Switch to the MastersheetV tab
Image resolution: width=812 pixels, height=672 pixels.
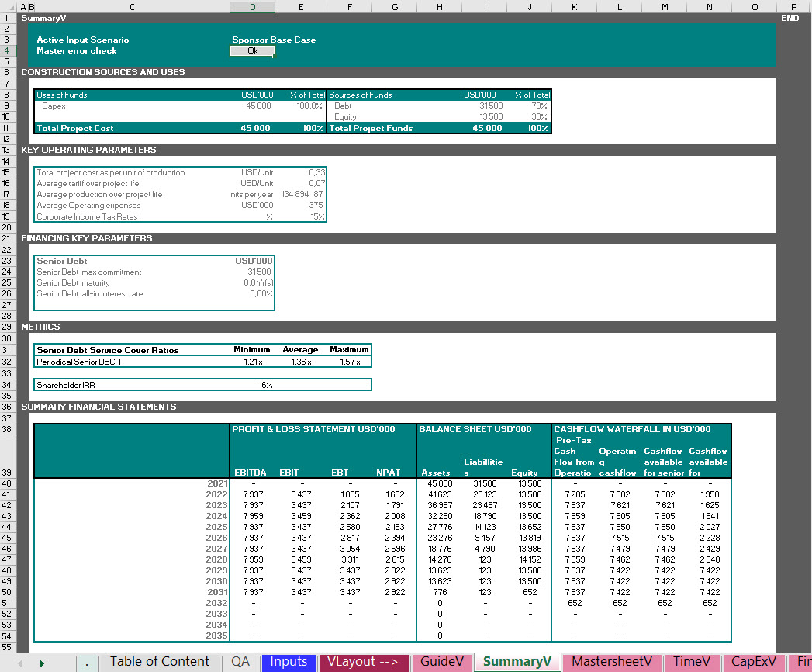[x=612, y=662]
